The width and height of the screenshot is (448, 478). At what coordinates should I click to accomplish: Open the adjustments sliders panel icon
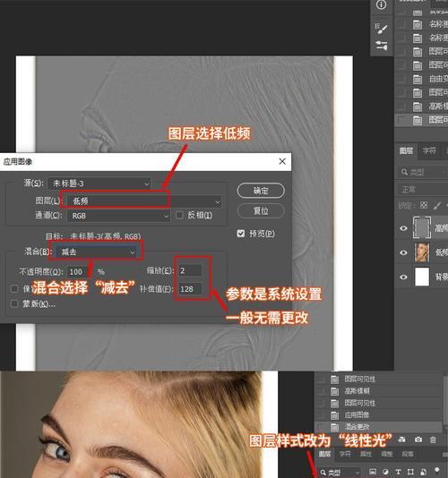point(381,46)
